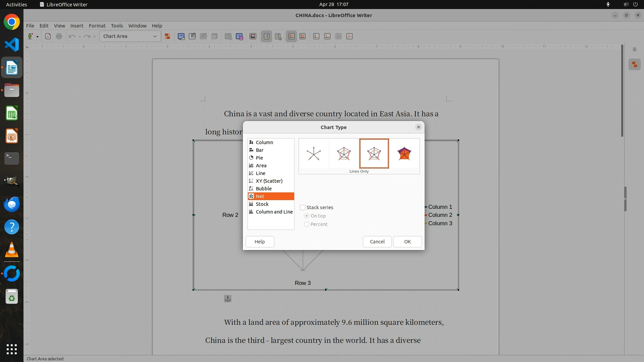Click OK in Chart Type dialog

click(407, 242)
